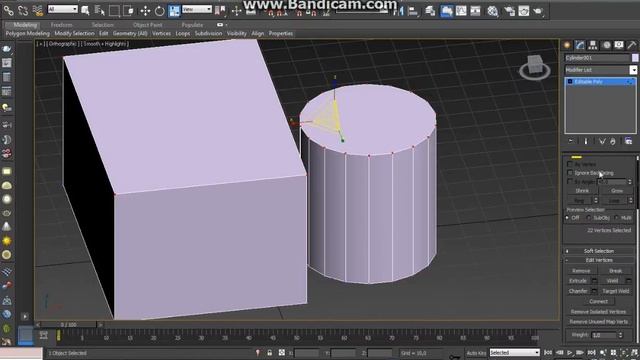Screen dimensions: 640x360
Task: Open Weld settings box button
Action: 629,281
